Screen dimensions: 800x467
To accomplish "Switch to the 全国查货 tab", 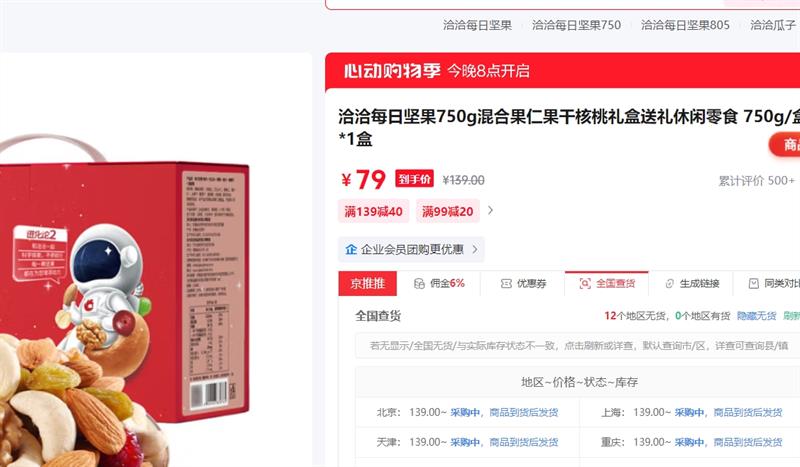I will point(606,284).
